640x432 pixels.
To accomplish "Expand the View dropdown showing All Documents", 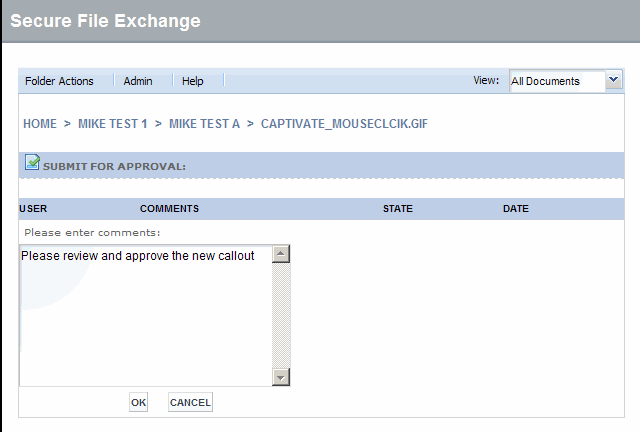I will (x=614, y=81).
